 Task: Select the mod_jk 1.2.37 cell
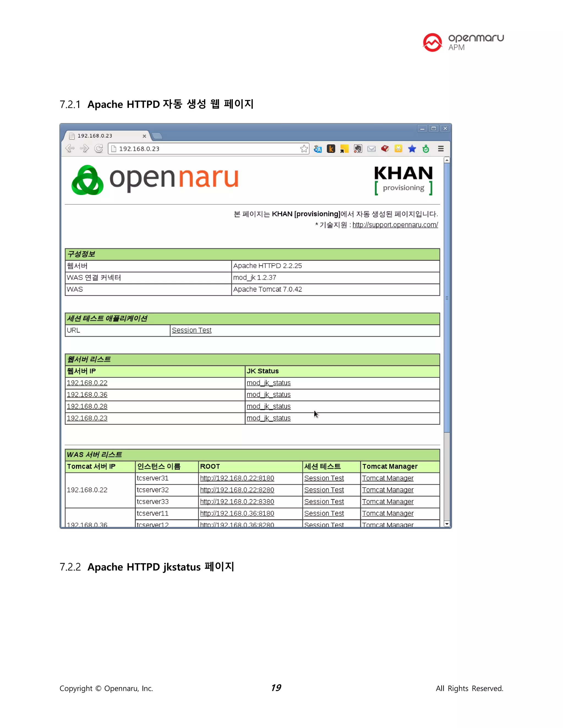pos(336,277)
